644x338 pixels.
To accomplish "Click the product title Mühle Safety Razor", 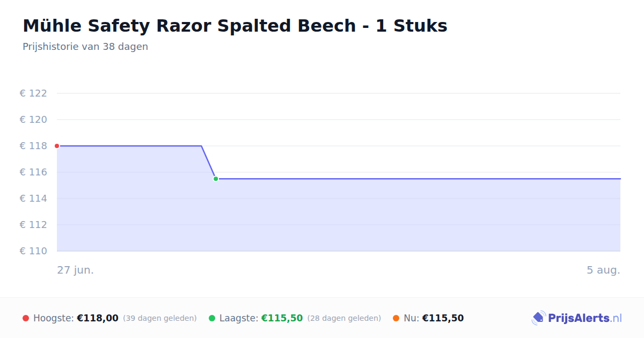I will click(x=235, y=26).
